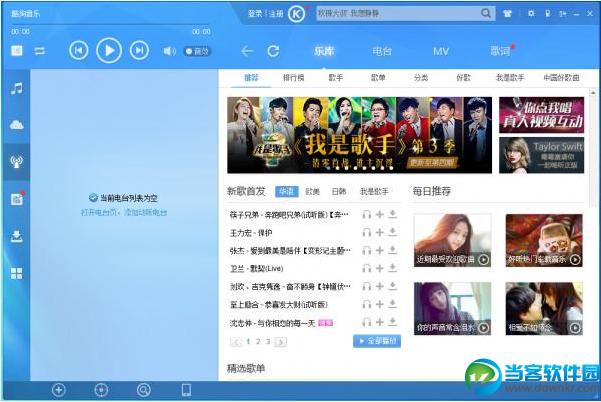Click the playback progress bar

pyautogui.click(x=111, y=25)
